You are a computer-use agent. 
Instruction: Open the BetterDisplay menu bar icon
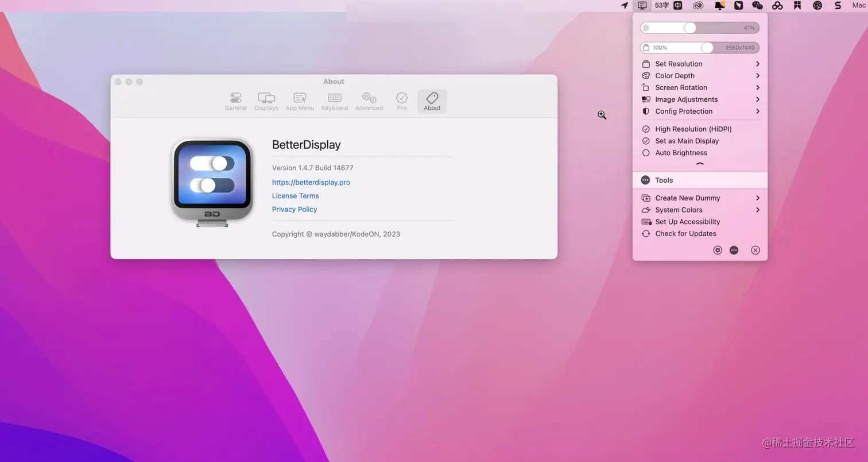(642, 5)
